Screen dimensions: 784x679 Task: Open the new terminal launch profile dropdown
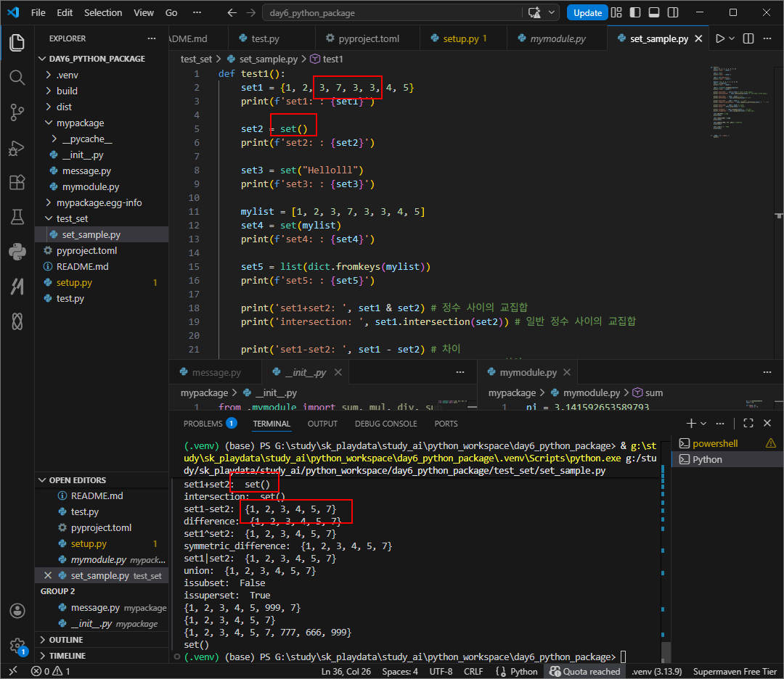pos(703,423)
